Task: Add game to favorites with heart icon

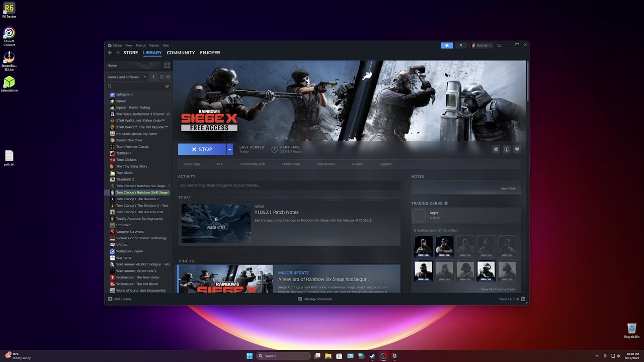Action: 517,149
